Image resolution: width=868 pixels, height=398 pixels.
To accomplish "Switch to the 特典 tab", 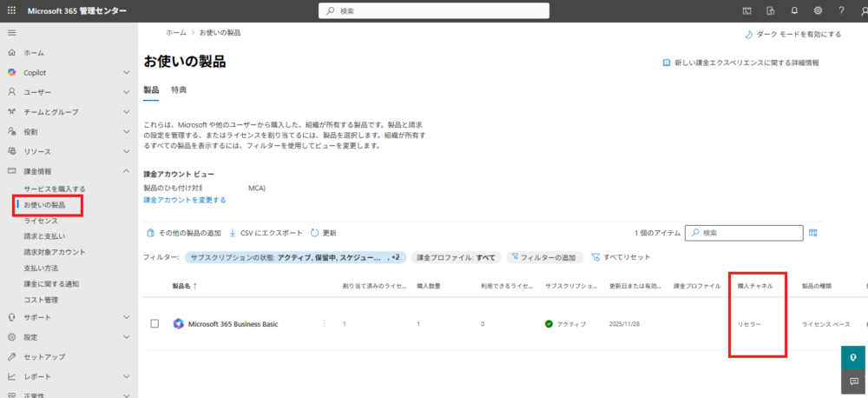I will [179, 90].
